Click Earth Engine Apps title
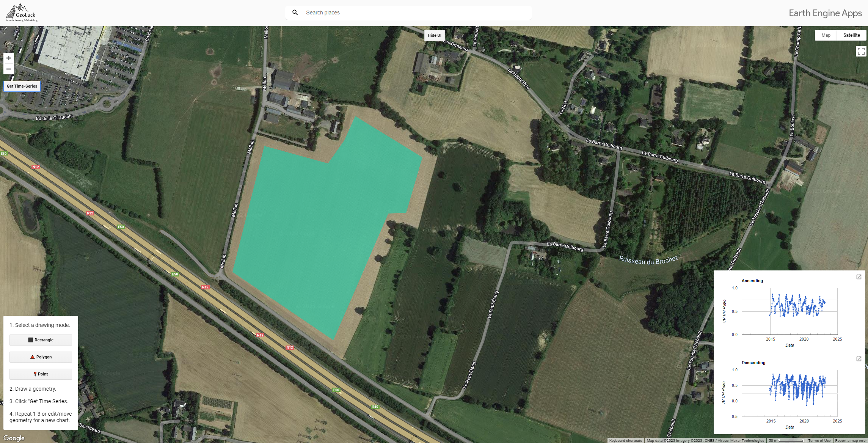Image resolution: width=868 pixels, height=443 pixels. coord(825,13)
